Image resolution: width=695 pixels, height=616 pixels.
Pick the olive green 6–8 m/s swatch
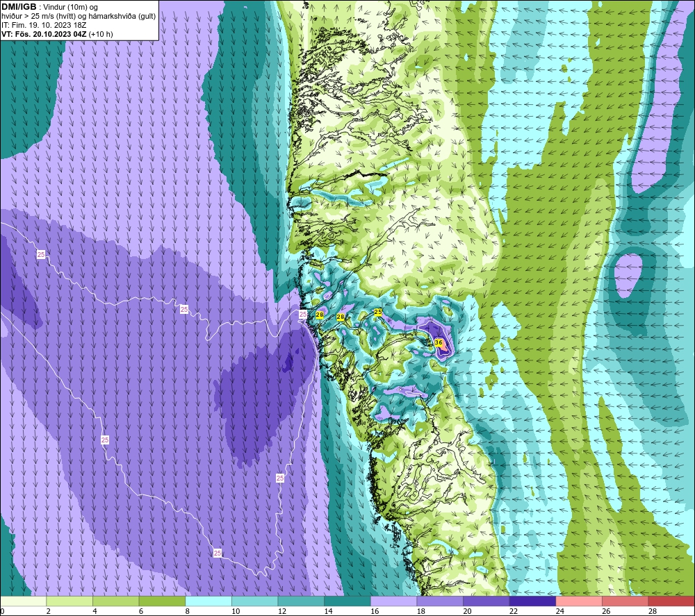(x=162, y=601)
